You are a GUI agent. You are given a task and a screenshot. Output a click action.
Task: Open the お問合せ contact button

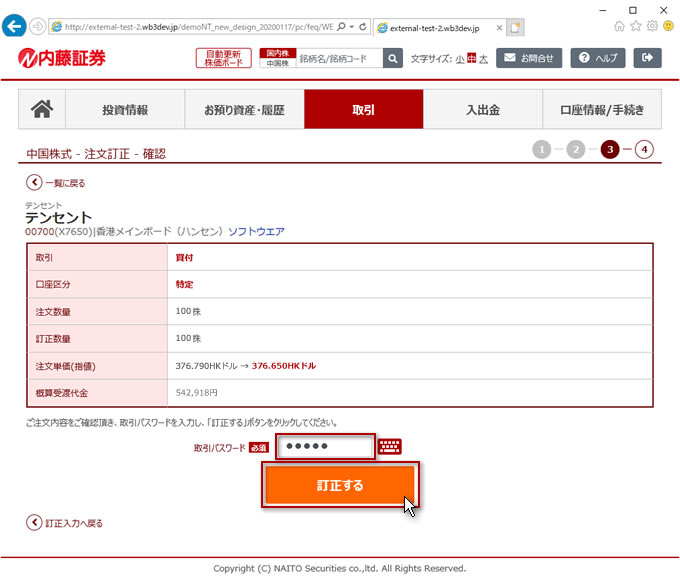click(x=529, y=58)
